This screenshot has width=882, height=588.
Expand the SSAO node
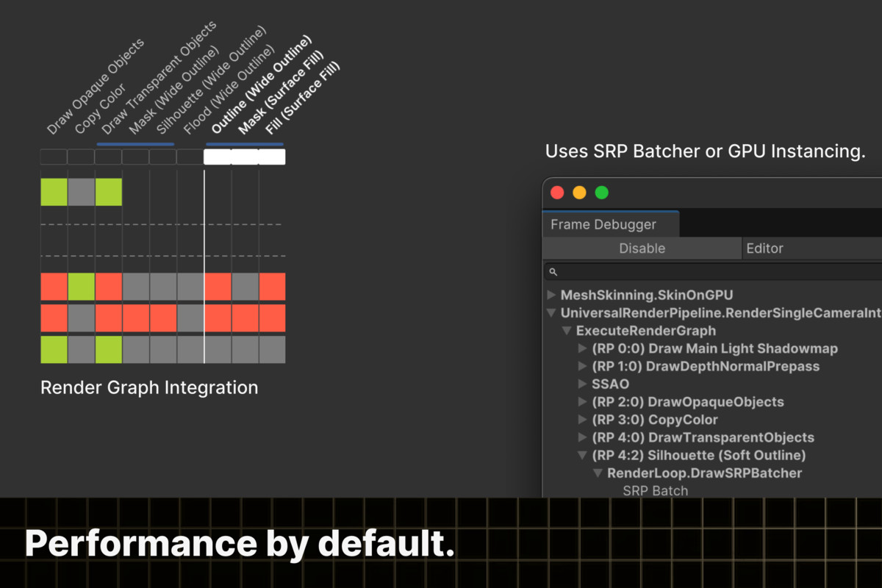coord(583,384)
